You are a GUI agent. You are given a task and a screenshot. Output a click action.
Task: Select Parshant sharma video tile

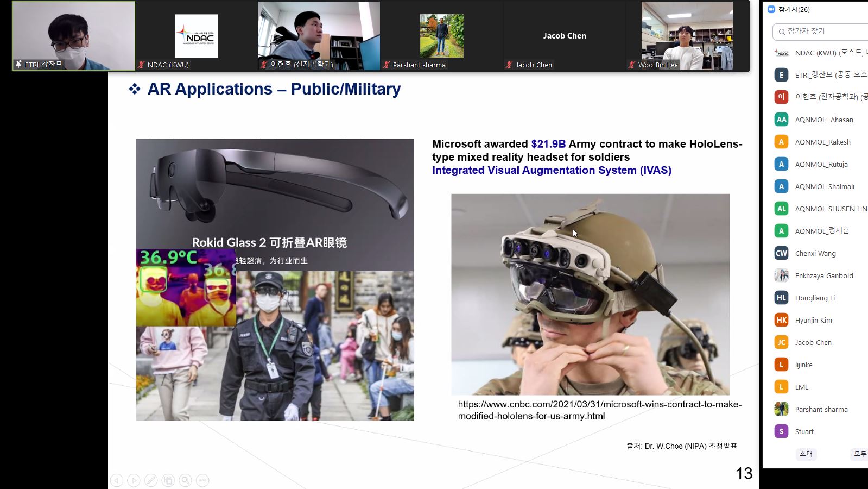click(x=442, y=36)
